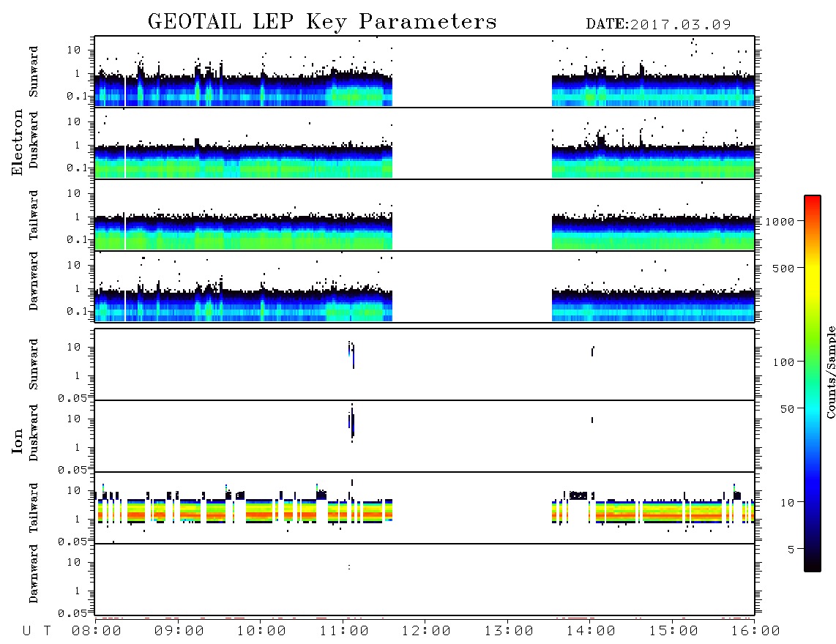Click the Ion "Duskward" panel label

click(34, 433)
